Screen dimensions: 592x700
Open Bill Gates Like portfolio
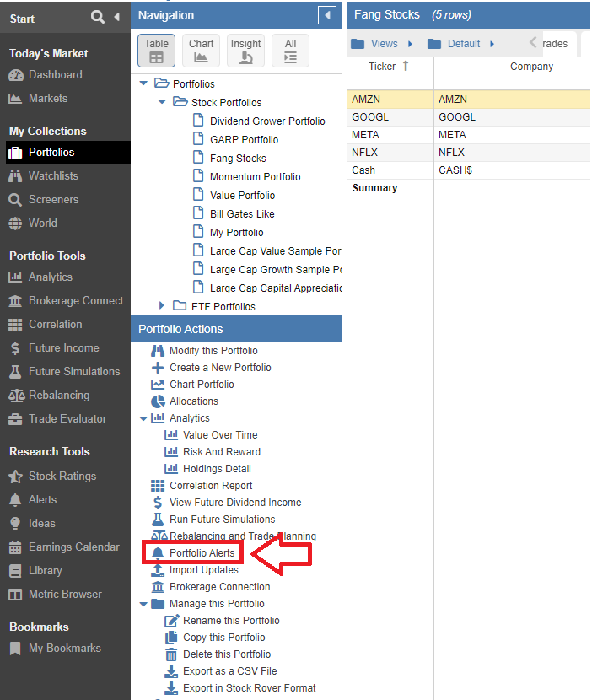[242, 214]
